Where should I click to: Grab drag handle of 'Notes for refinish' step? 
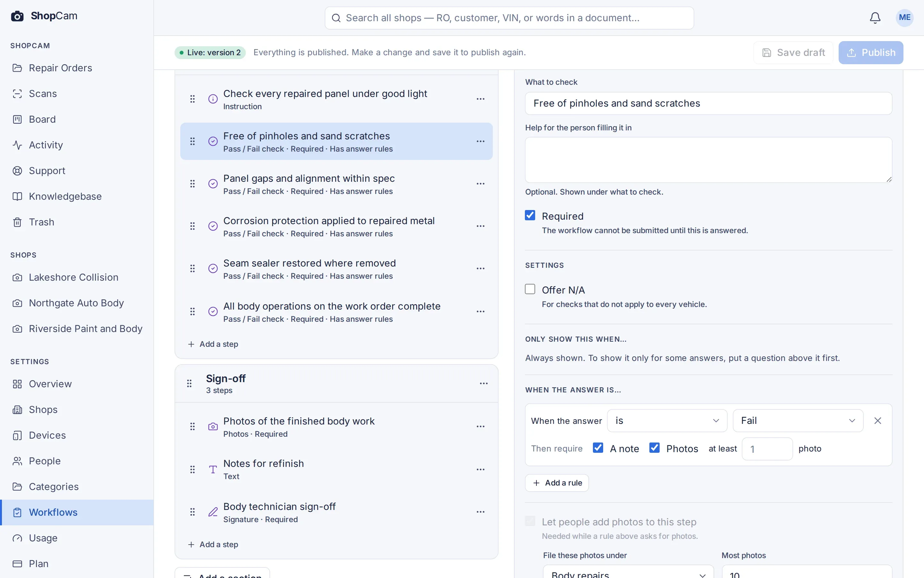[193, 469]
